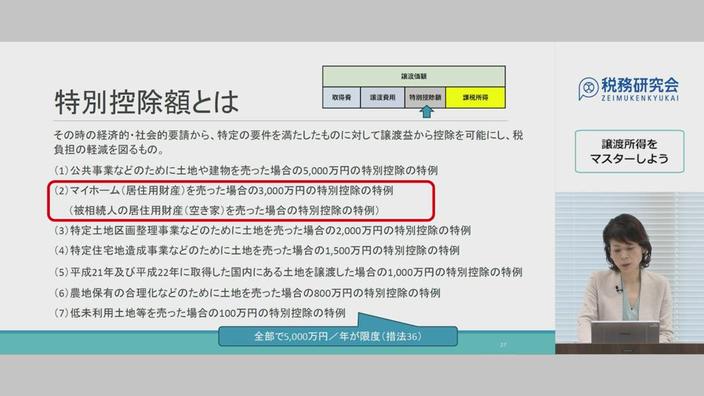Click the 特別控除額とは slide title
Viewport: 704px width, 396px height.
pos(146,102)
